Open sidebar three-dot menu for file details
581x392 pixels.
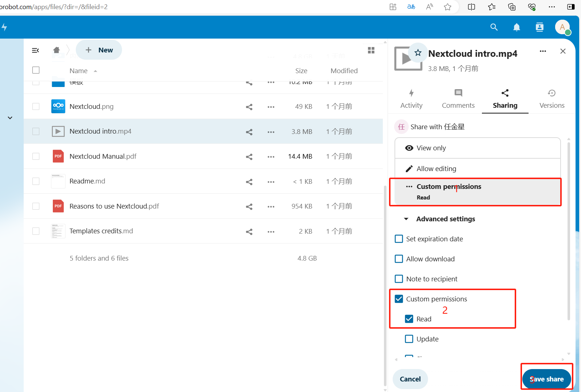(543, 51)
